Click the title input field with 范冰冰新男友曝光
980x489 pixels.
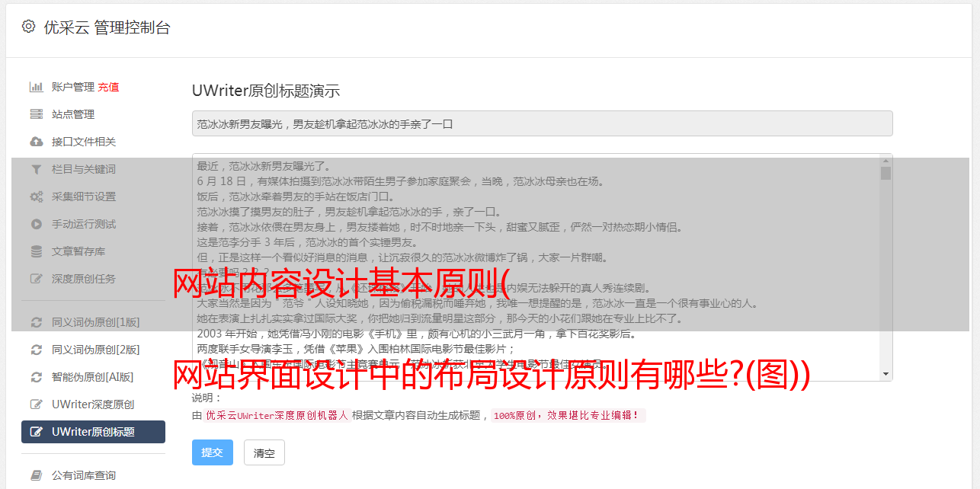pos(543,123)
